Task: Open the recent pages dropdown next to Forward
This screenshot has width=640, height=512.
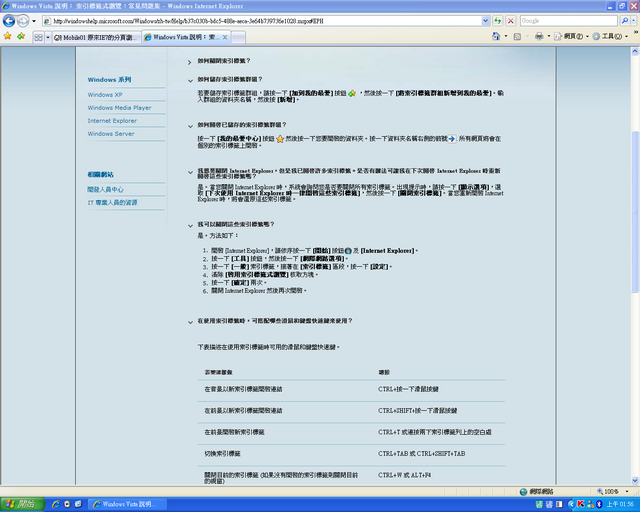Action: click(x=34, y=21)
